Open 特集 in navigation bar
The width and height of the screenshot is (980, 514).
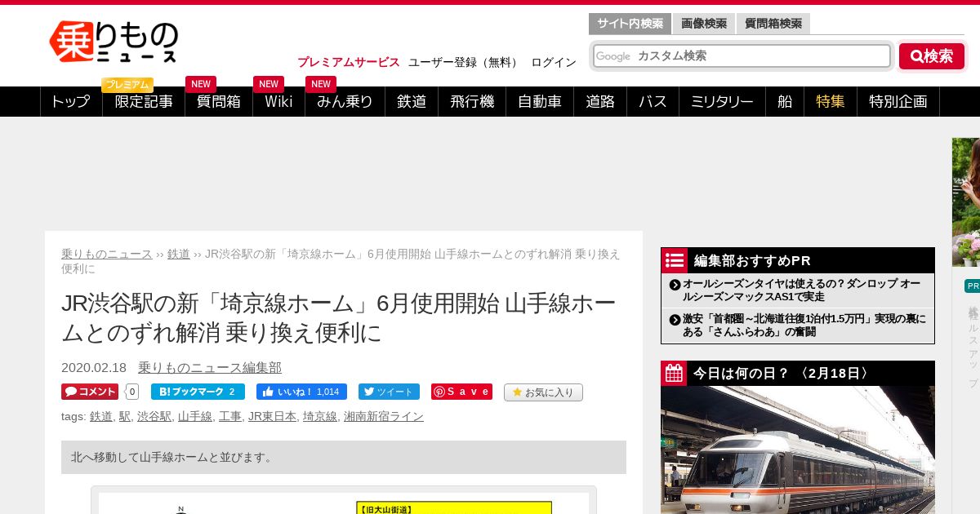coord(831,101)
